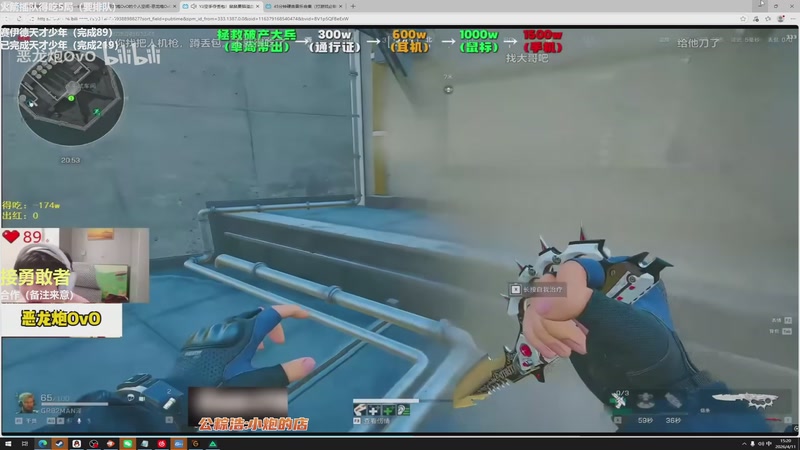Select the bandage item in quick bar
Image resolution: width=800 pixels, height=450 pixels.
pos(360,410)
